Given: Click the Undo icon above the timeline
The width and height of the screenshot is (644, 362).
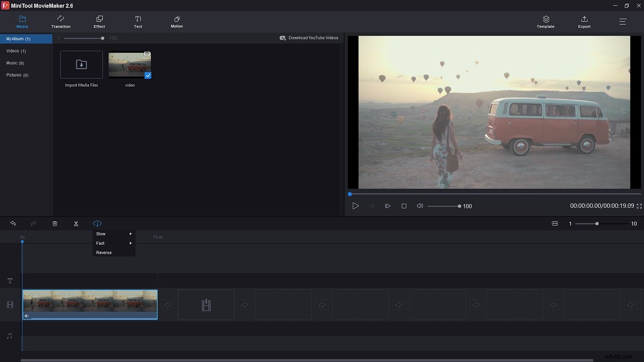Looking at the screenshot, I should click(12, 223).
